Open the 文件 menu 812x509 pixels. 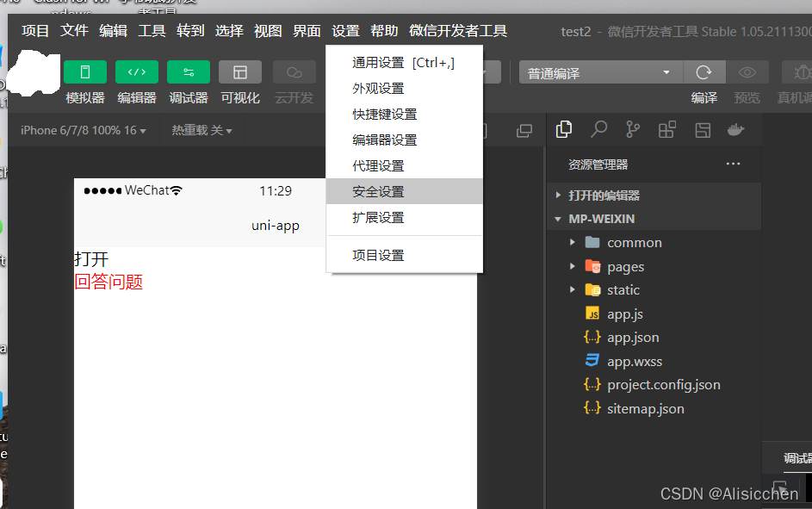74,31
